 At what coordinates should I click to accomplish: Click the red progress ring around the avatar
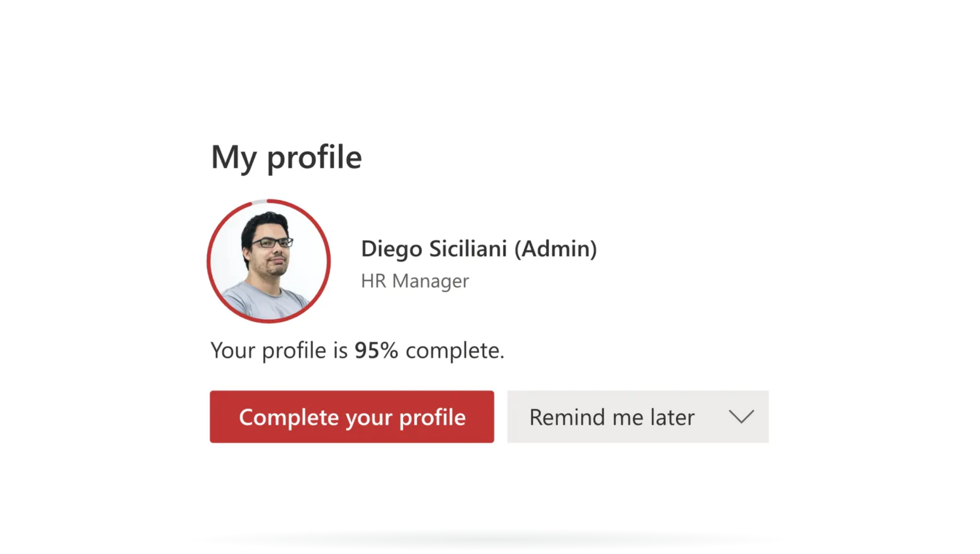(x=326, y=261)
